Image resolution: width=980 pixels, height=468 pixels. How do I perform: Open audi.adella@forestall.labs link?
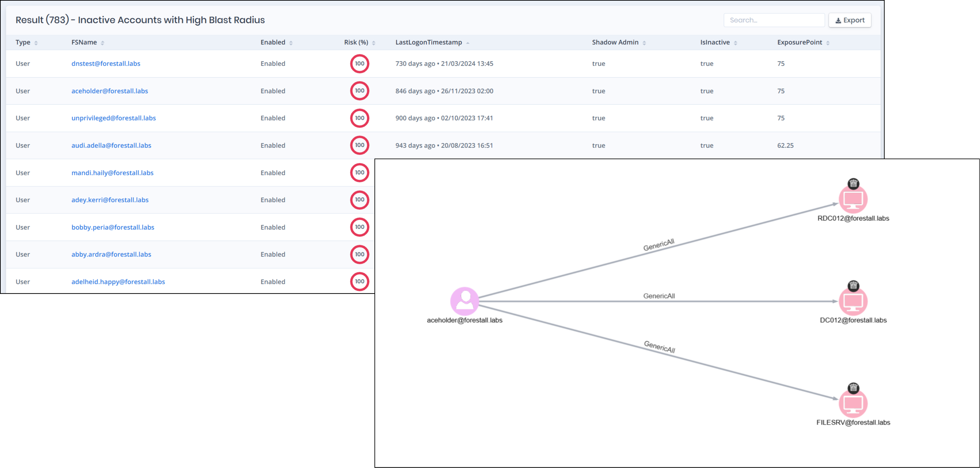click(111, 145)
